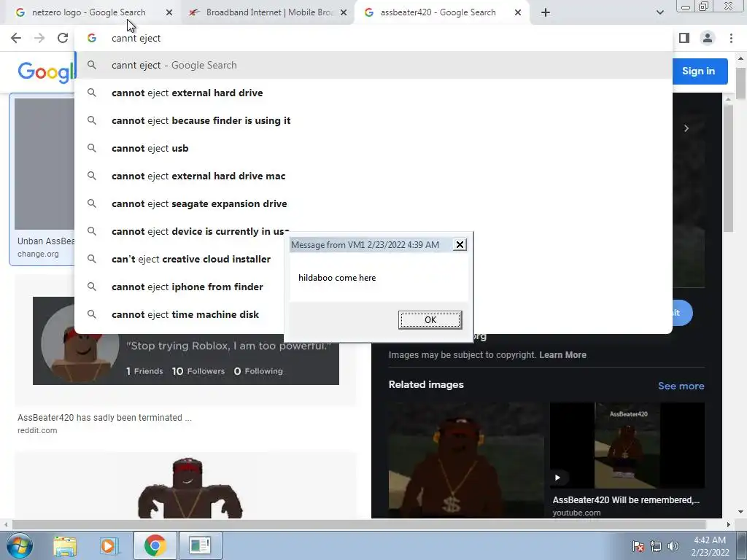Click the image panel scrollbar thumb
The height and width of the screenshot is (560, 747).
(x=728, y=168)
